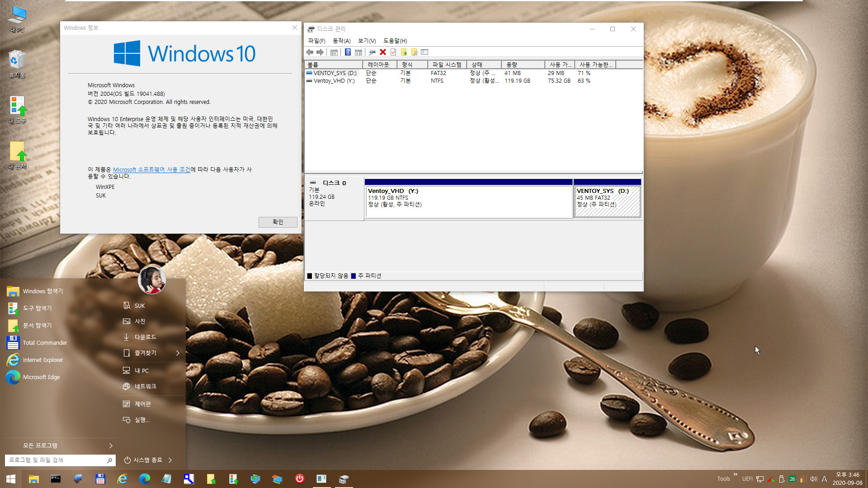Click the 디스크 0 disk label
This screenshot has width=868, height=488.
pos(334,183)
